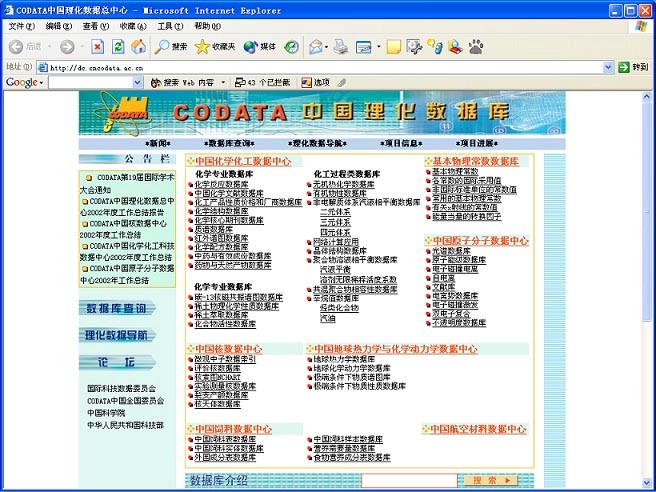Open the 基本物理常数 link

(x=455, y=171)
